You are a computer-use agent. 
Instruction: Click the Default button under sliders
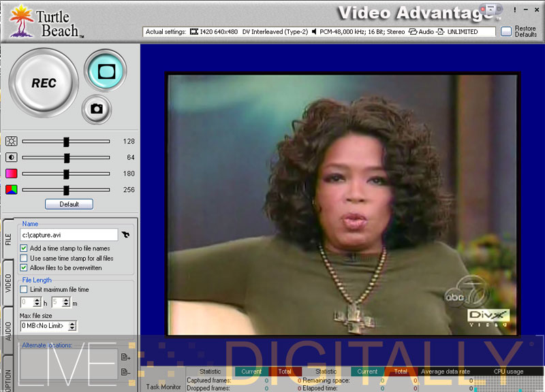(69, 204)
